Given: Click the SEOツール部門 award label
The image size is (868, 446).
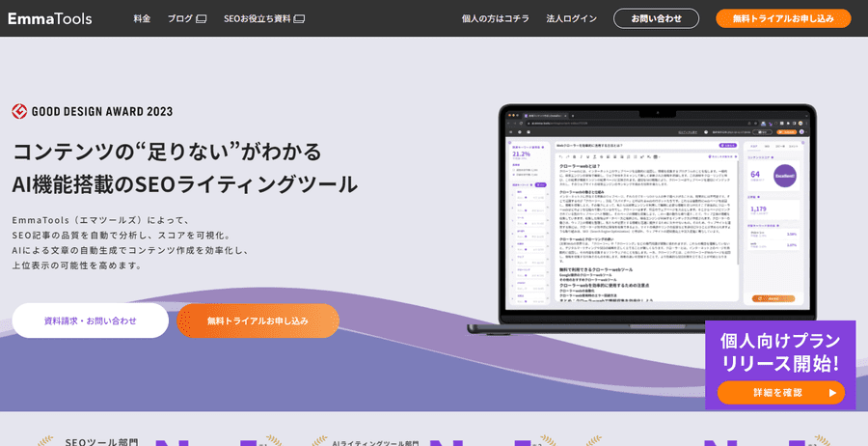Looking at the screenshot, I should point(101,442).
